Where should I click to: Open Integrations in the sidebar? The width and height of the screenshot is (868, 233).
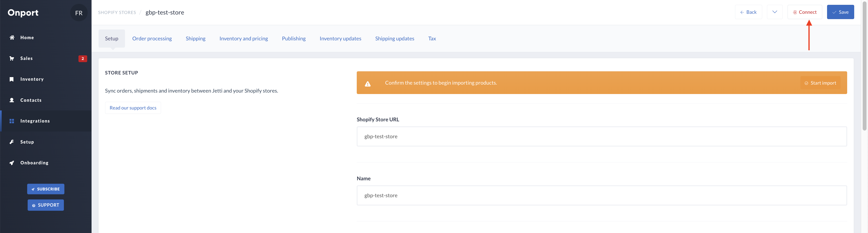(x=46, y=121)
